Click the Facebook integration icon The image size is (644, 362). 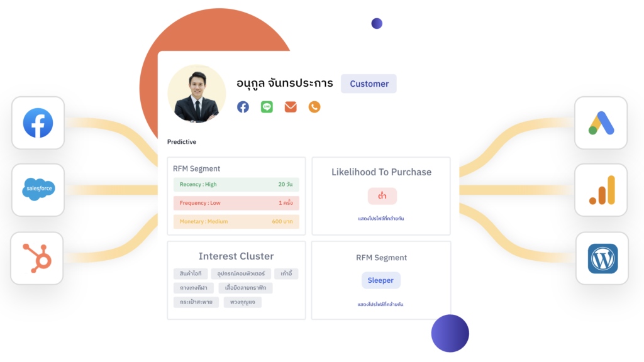point(38,123)
